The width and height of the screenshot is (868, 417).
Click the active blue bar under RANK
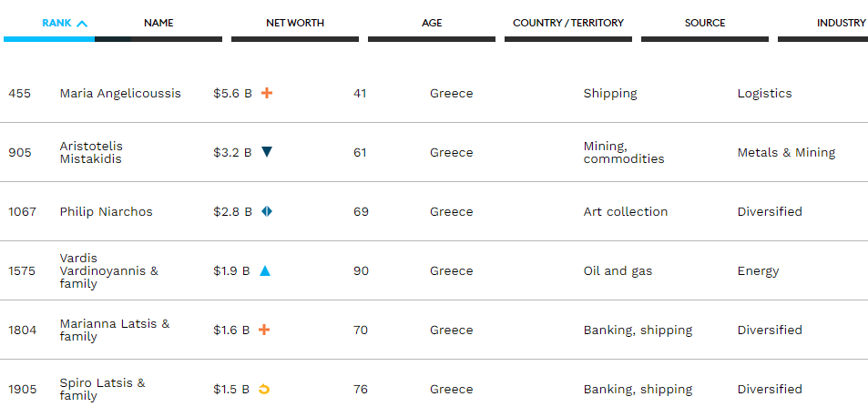[49, 39]
